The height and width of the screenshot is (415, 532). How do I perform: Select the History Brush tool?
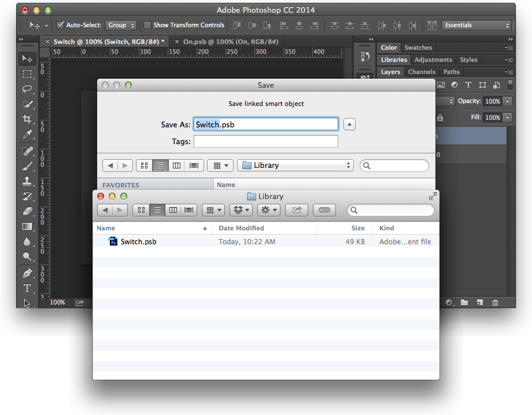27,196
